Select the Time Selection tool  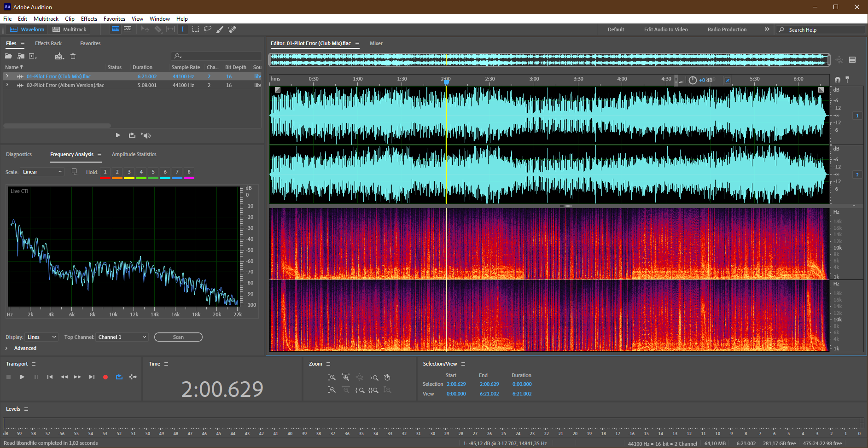click(183, 29)
